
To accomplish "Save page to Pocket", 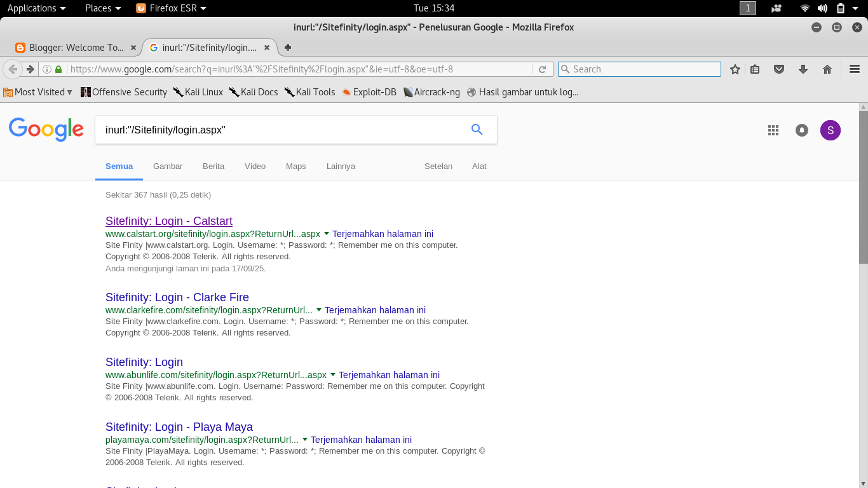I will [779, 69].
